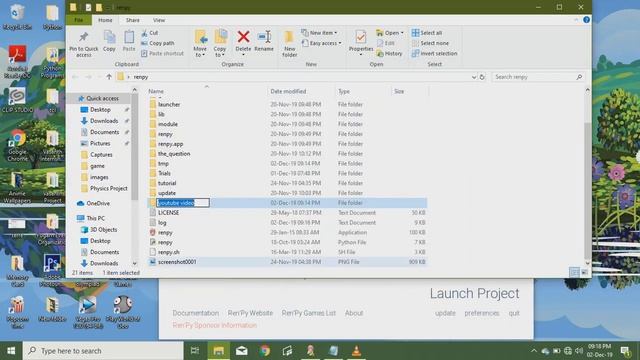Open the Move to dropdown
This screenshot has height=360, width=640.
(200, 44)
